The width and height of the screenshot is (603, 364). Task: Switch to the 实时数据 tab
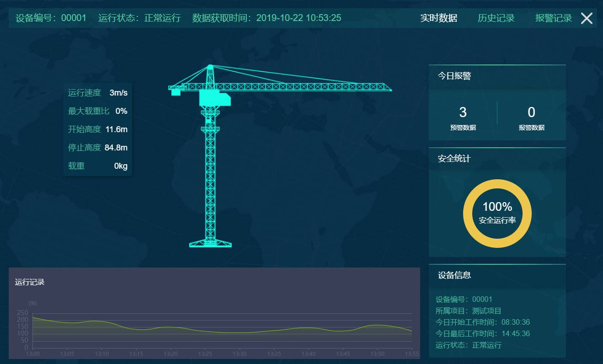pyautogui.click(x=438, y=18)
